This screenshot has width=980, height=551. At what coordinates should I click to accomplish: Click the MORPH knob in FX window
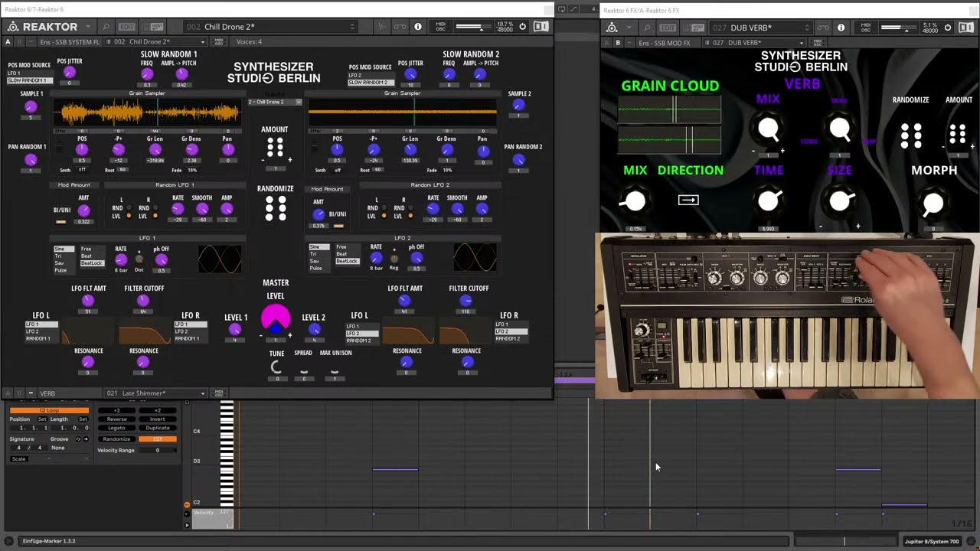(x=933, y=204)
